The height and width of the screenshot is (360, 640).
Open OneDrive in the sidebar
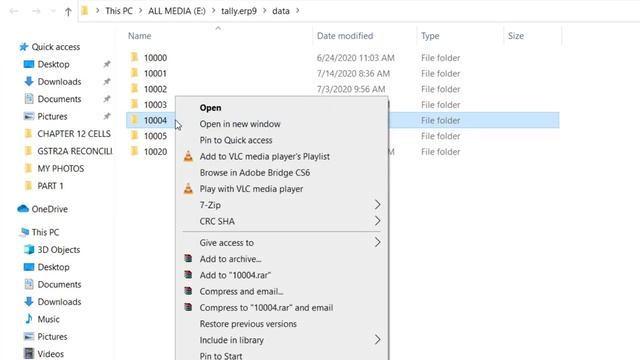click(49, 209)
